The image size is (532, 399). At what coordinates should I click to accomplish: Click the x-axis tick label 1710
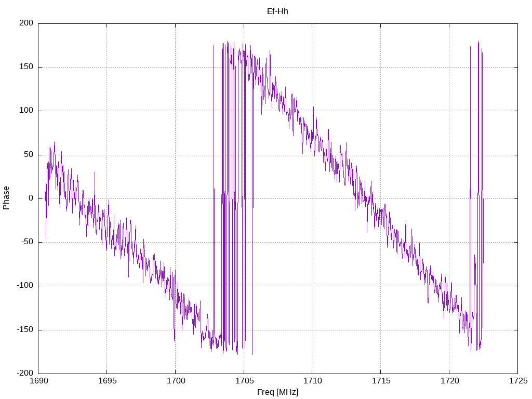(312, 381)
